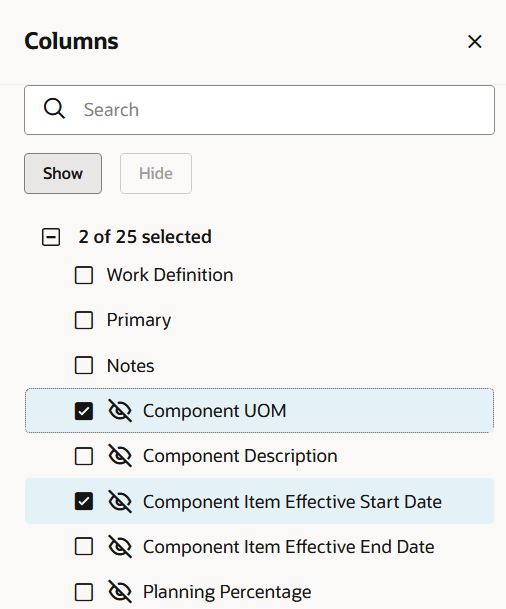Click the Show button

tap(63, 173)
